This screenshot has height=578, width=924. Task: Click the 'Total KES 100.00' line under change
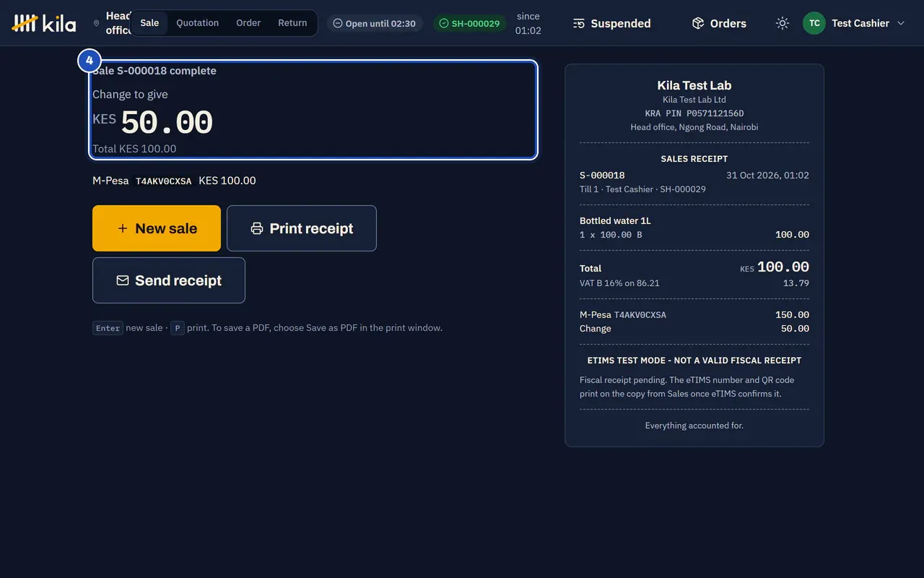tap(134, 149)
